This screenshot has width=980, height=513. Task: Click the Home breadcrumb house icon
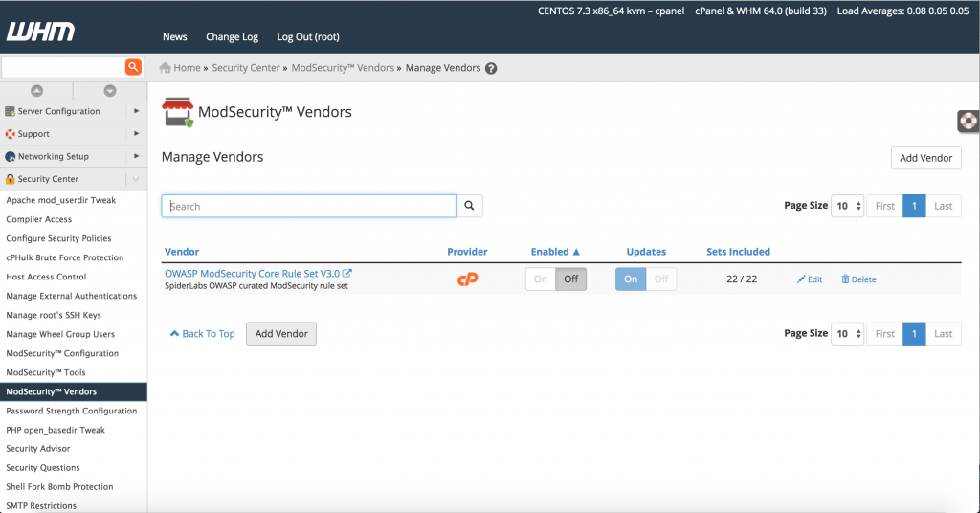(x=165, y=68)
